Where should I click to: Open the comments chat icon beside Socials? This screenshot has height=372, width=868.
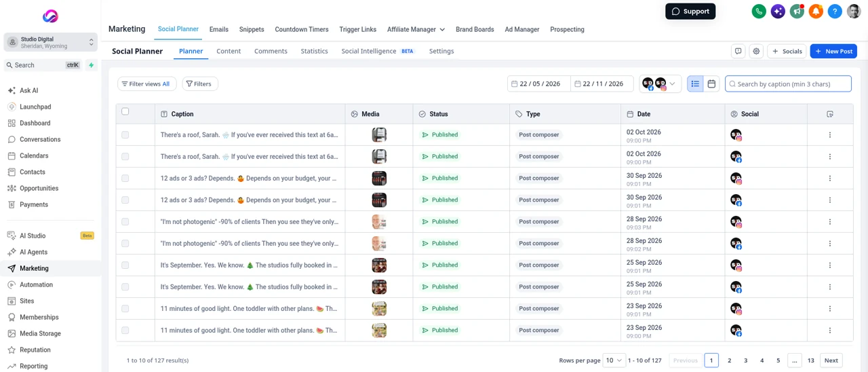coord(738,51)
